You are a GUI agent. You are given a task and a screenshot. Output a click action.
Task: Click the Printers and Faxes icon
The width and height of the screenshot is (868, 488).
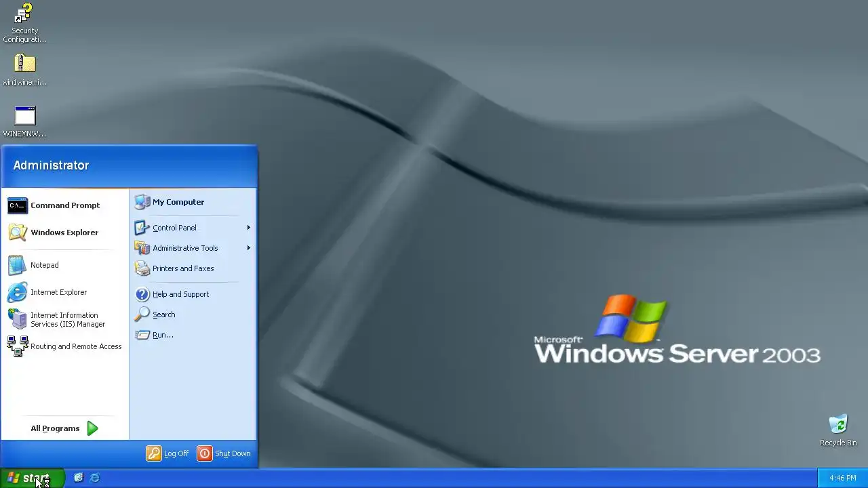coord(142,268)
